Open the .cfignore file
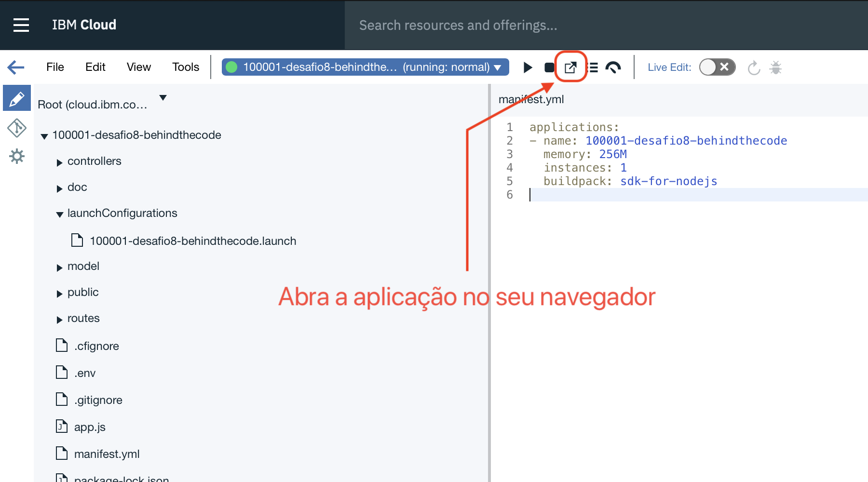 [96, 346]
